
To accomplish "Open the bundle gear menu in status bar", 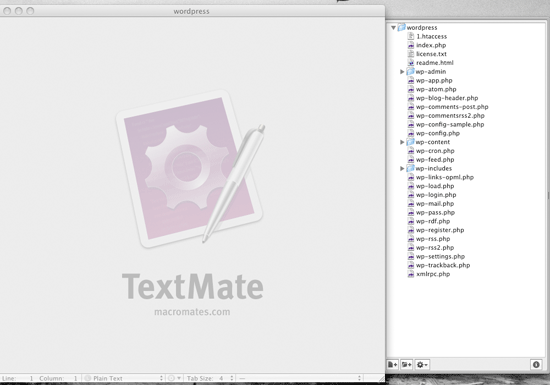I will click(x=174, y=378).
